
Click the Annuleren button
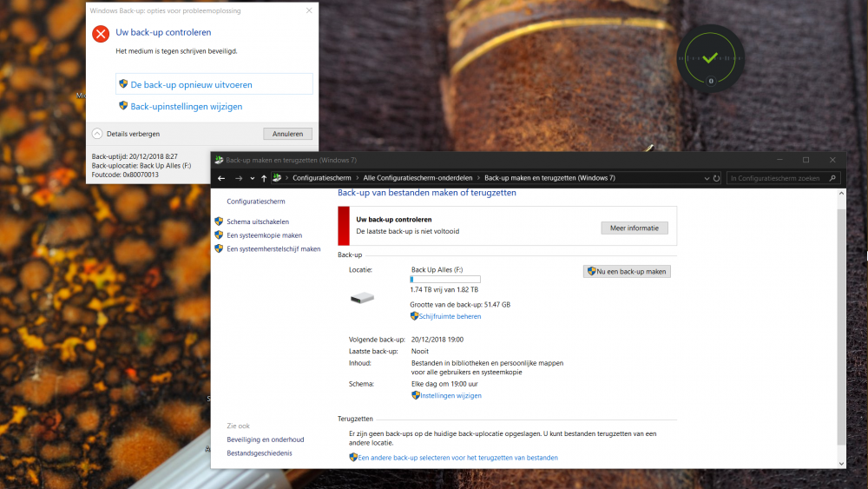[x=288, y=134]
